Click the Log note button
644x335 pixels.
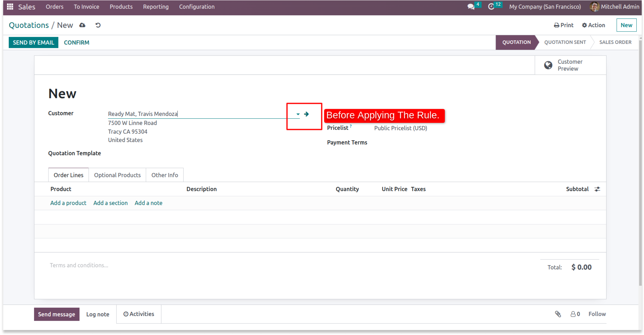[x=98, y=314]
